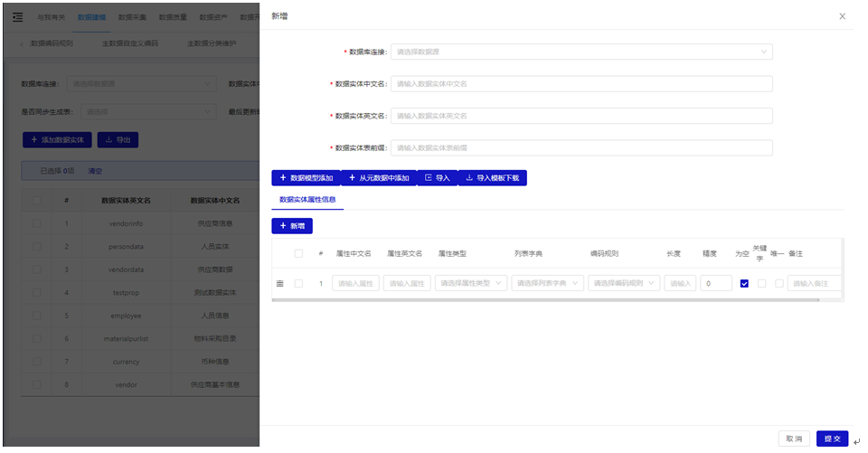Click the 添加数据实体 button

click(57, 140)
